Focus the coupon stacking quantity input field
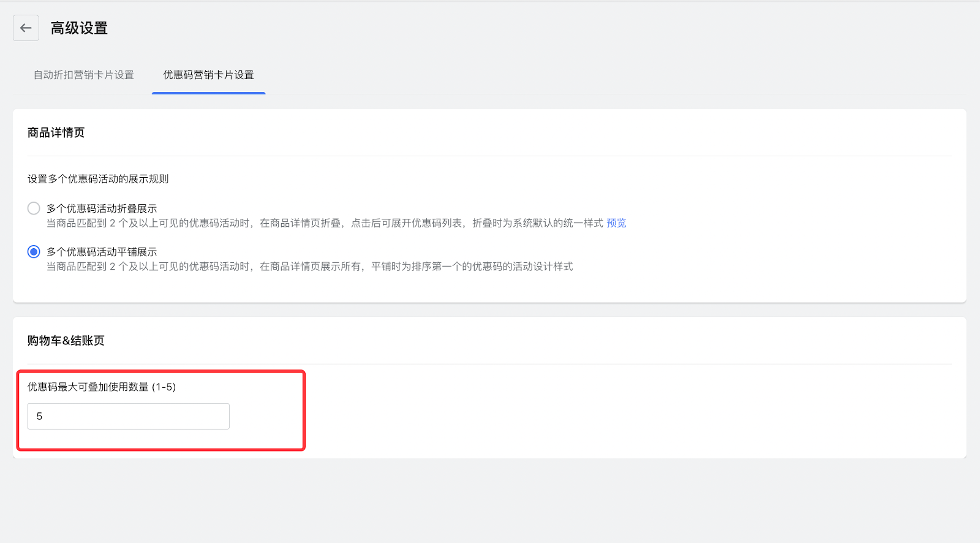Image resolution: width=980 pixels, height=543 pixels. 128,416
